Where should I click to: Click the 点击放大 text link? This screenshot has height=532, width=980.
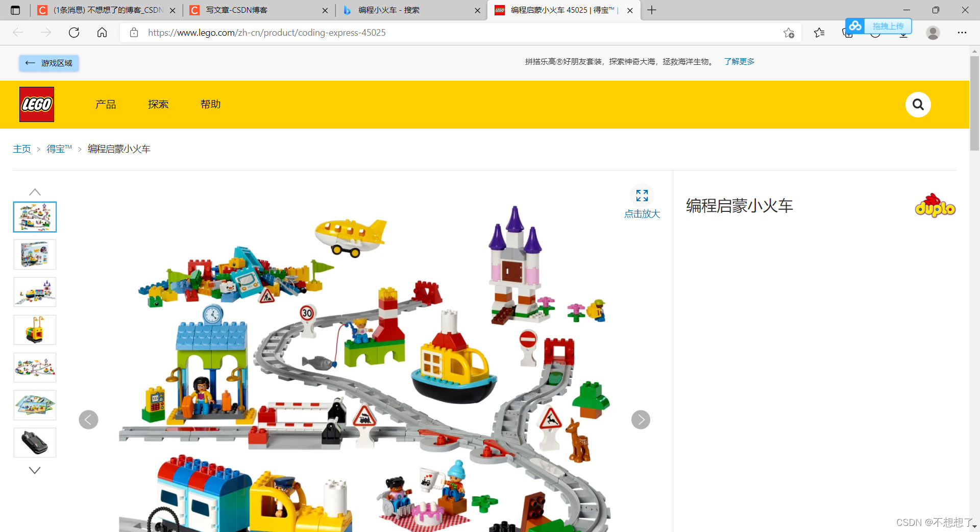click(642, 214)
